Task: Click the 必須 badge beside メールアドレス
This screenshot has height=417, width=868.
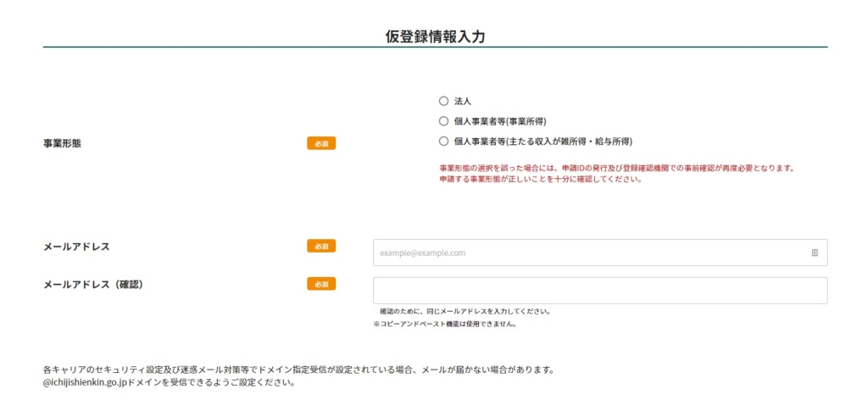Action: (x=321, y=246)
